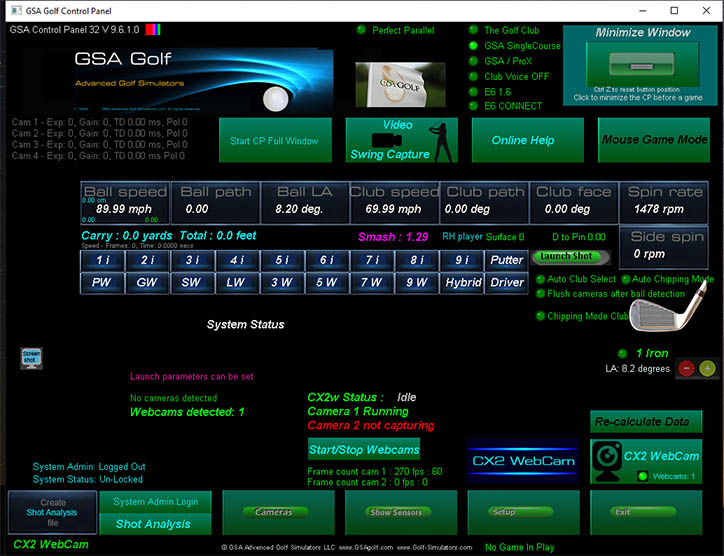Select the 5 W club

pos(326,283)
